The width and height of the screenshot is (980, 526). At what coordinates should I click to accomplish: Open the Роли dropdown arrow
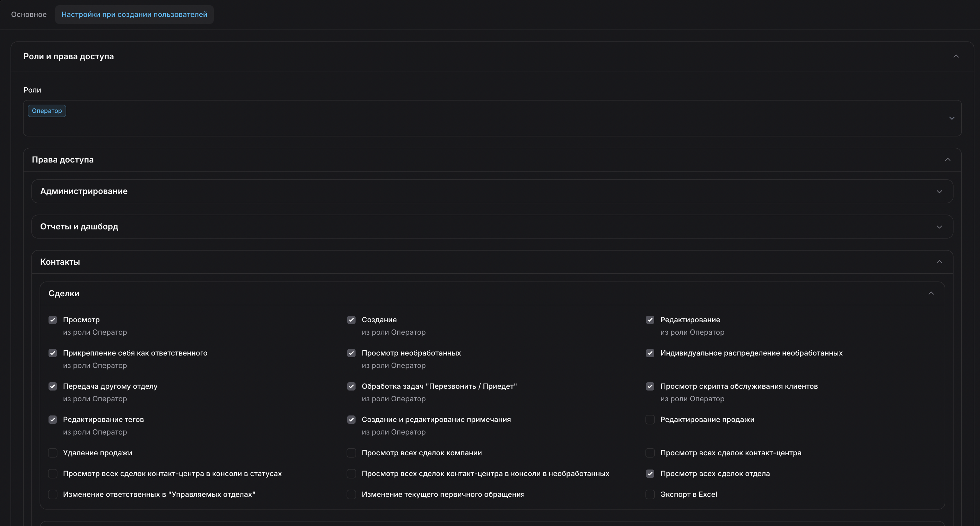point(951,118)
